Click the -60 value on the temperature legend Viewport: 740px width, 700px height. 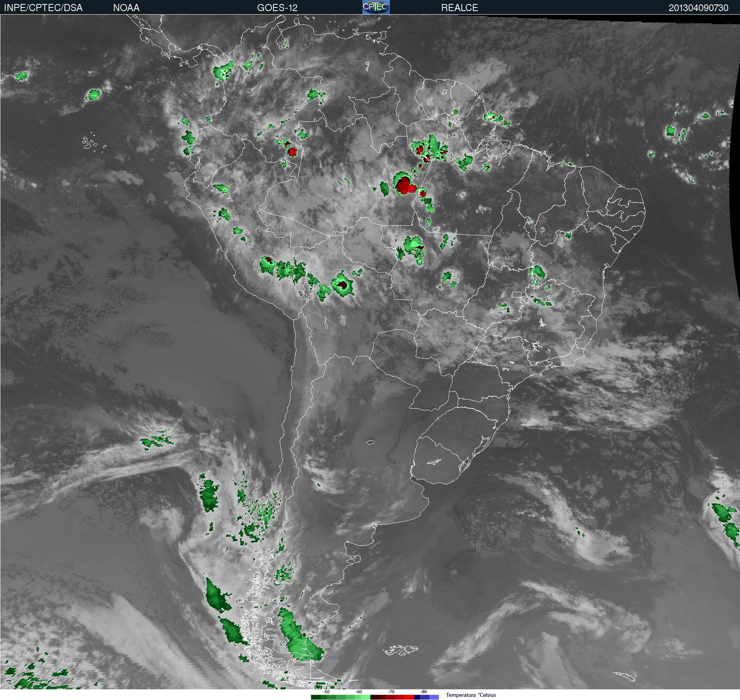359,692
